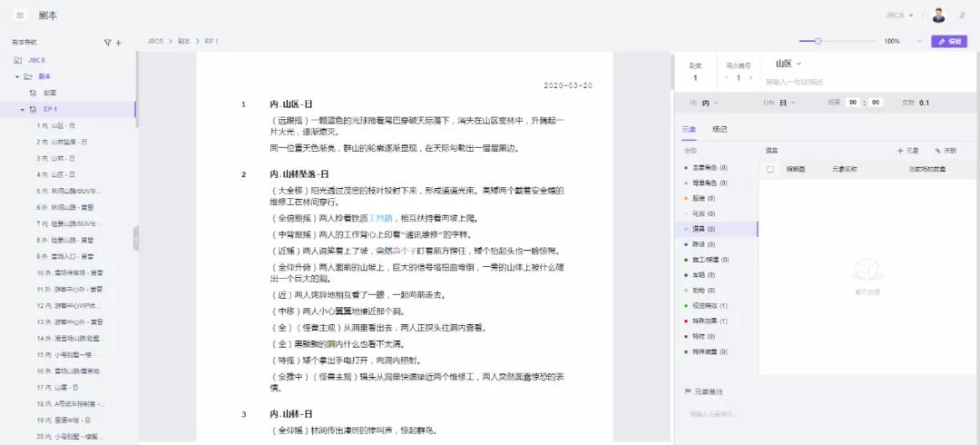This screenshot has width=980, height=445.
Task: Click the + 元素 add element button
Action: (x=907, y=150)
